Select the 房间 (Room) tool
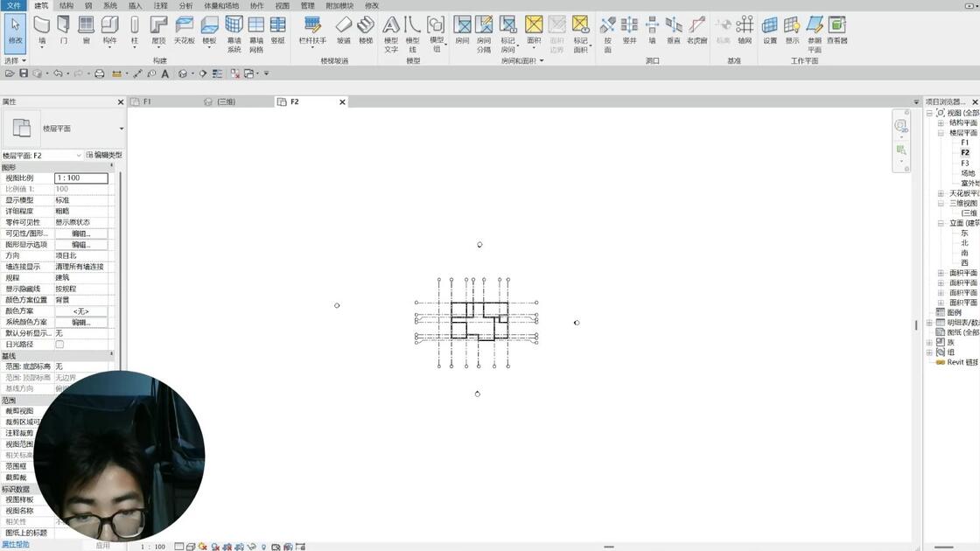Screen dimensions: 980x551 tap(463, 30)
